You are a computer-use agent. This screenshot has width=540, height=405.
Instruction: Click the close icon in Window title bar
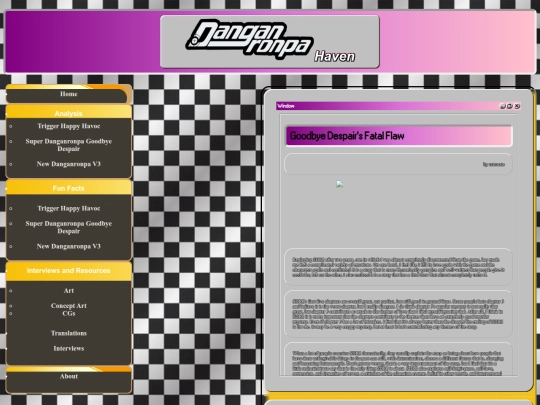pyautogui.click(x=517, y=106)
